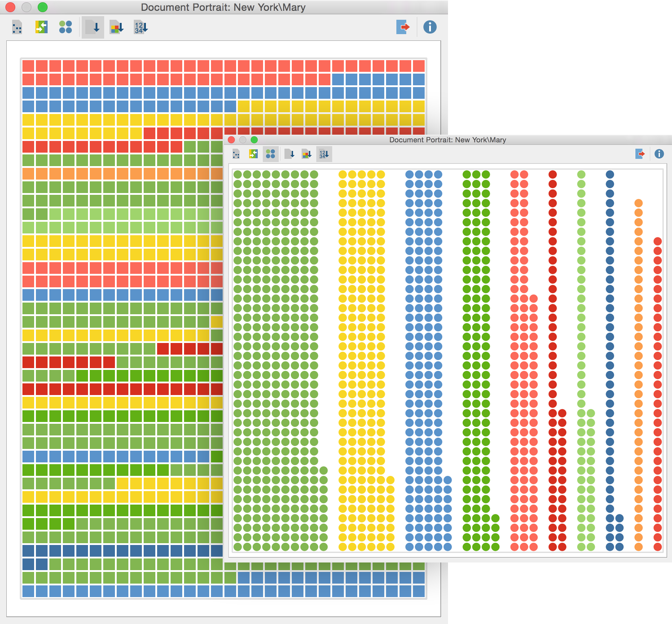Select document-order sort in front window toolbar
This screenshot has height=624, width=672.
(290, 154)
